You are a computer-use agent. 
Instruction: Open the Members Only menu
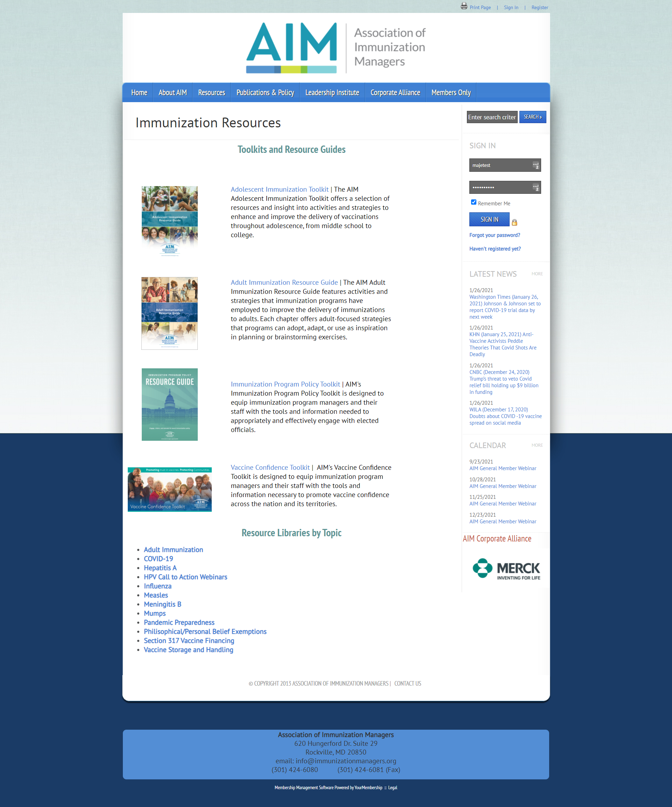click(x=451, y=93)
